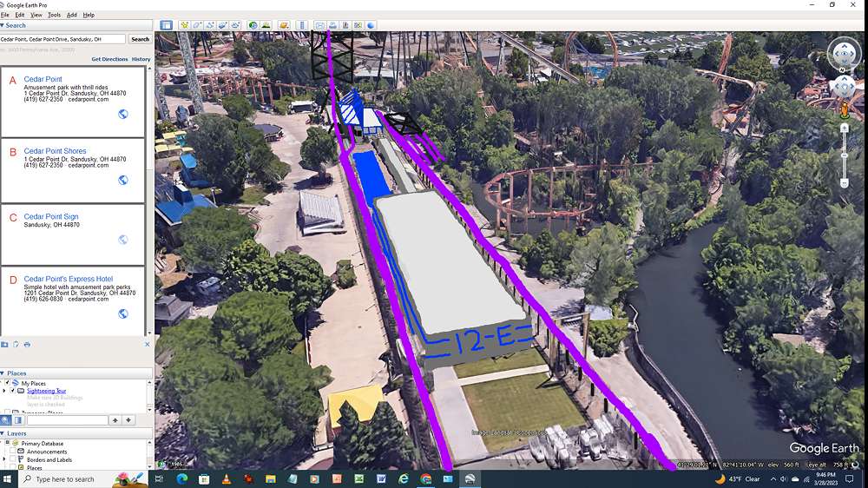This screenshot has width=868, height=488.
Task: Select the Save Image toolbar icon
Action: (345, 25)
